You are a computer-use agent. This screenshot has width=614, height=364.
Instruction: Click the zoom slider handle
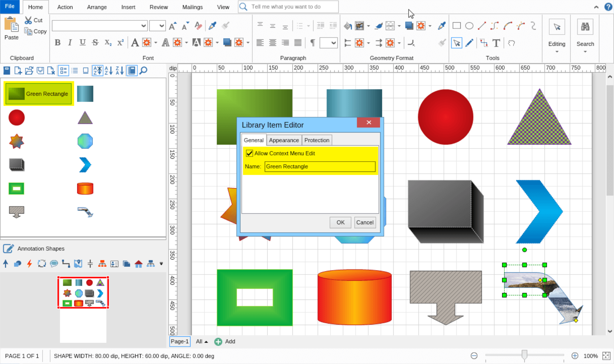coord(524,355)
